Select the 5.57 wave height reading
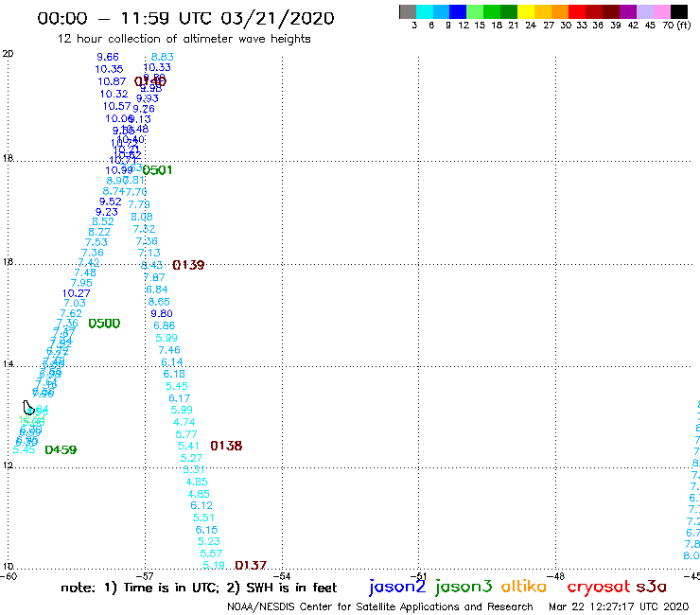 [x=211, y=553]
